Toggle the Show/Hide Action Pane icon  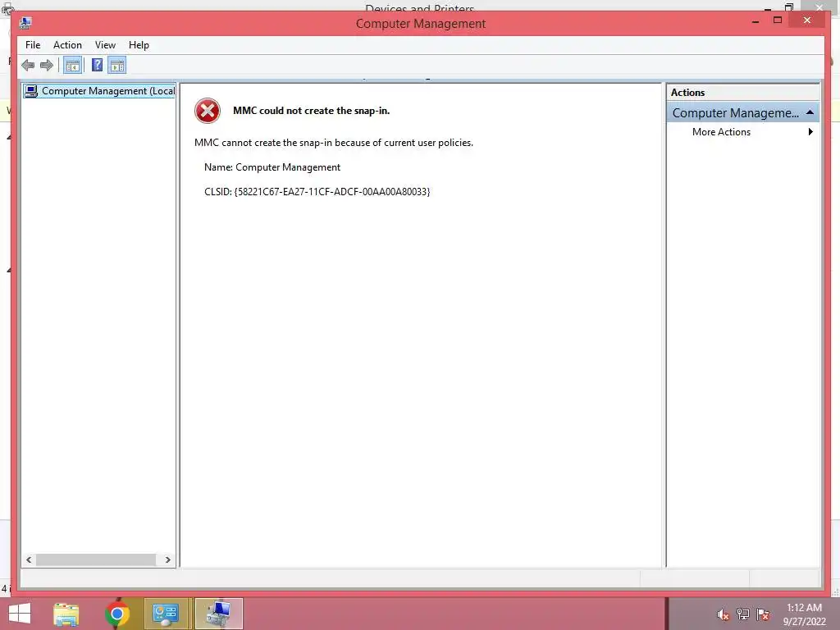116,66
